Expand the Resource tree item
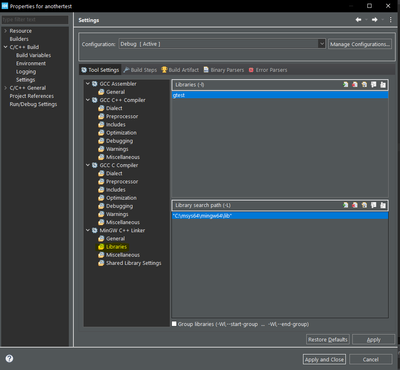Screen dimensions: 400x370 click(x=5, y=31)
